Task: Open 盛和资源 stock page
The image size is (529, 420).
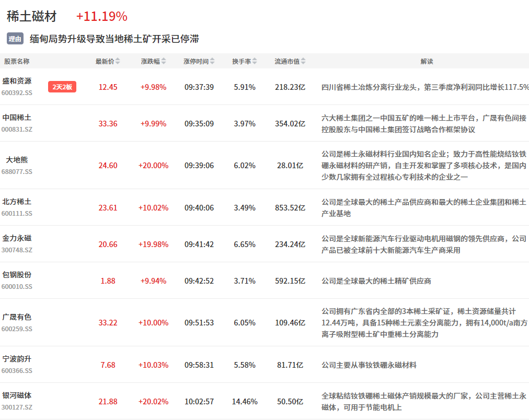Action: 17,81
